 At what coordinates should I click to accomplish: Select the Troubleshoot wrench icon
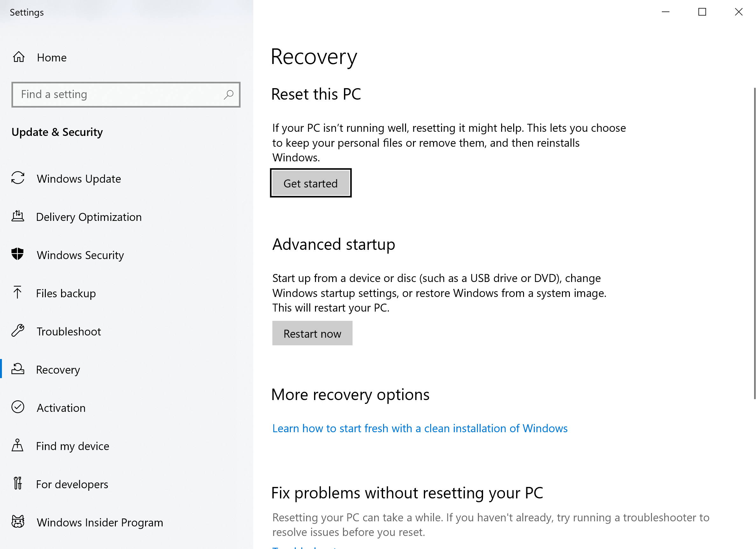point(18,331)
